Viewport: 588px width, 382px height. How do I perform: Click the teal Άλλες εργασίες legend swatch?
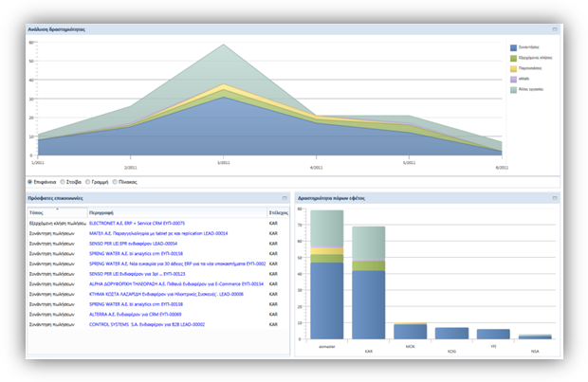pos(513,90)
